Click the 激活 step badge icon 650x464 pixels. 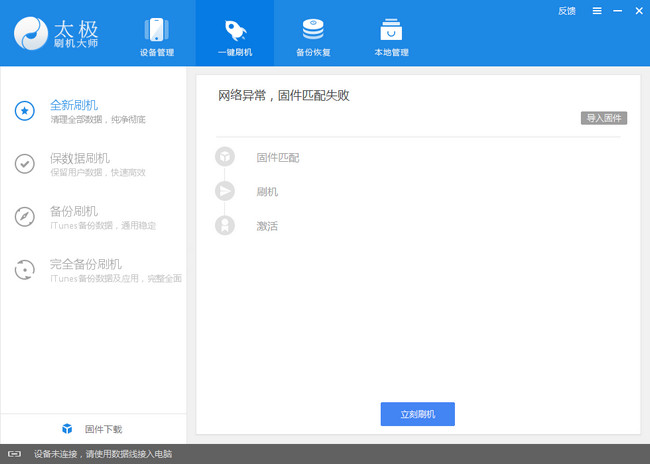coord(225,226)
